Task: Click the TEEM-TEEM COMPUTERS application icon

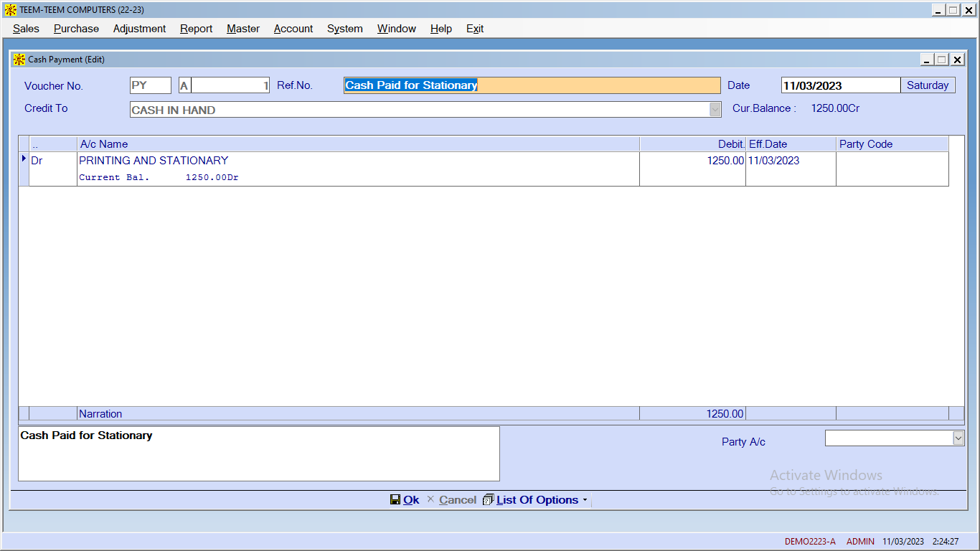Action: coord(11,10)
